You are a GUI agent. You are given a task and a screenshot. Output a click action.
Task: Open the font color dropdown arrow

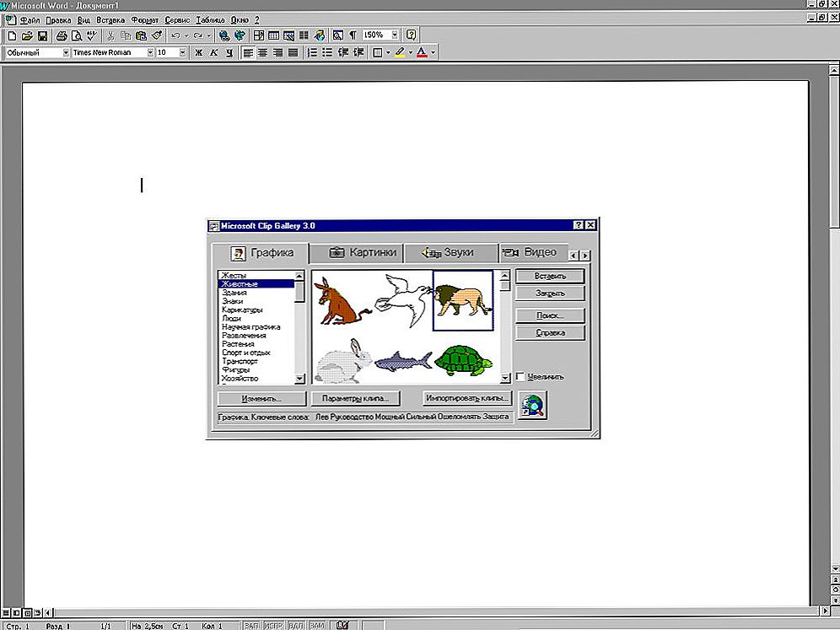(x=433, y=52)
